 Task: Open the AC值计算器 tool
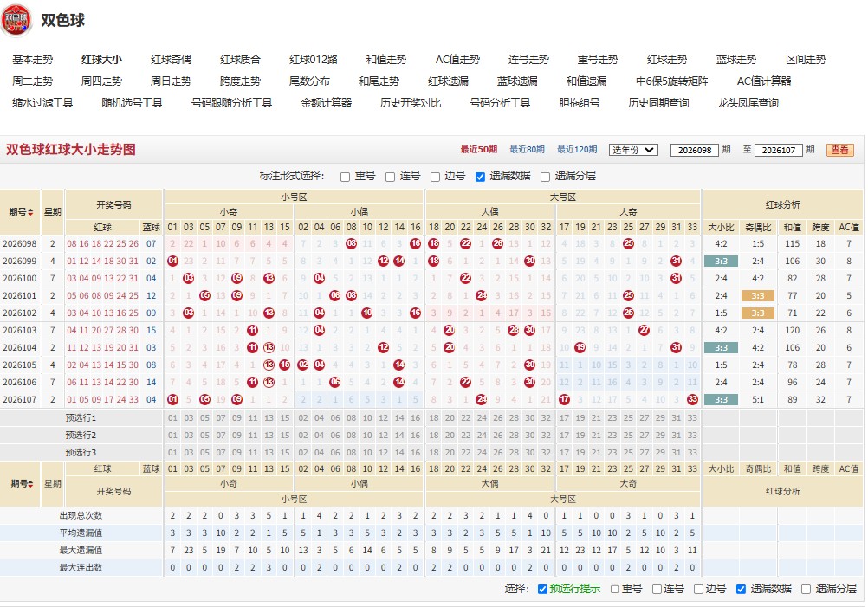click(764, 81)
